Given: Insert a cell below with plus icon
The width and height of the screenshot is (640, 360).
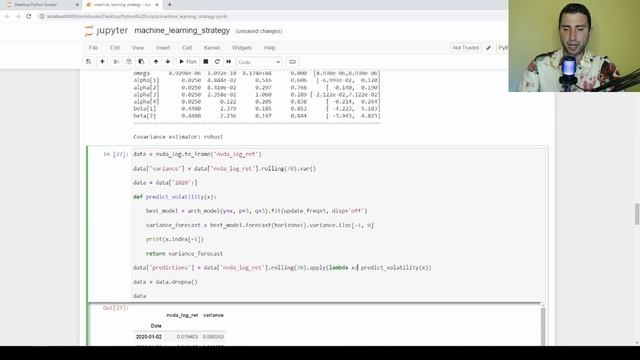Looking at the screenshot, I should tap(102, 62).
